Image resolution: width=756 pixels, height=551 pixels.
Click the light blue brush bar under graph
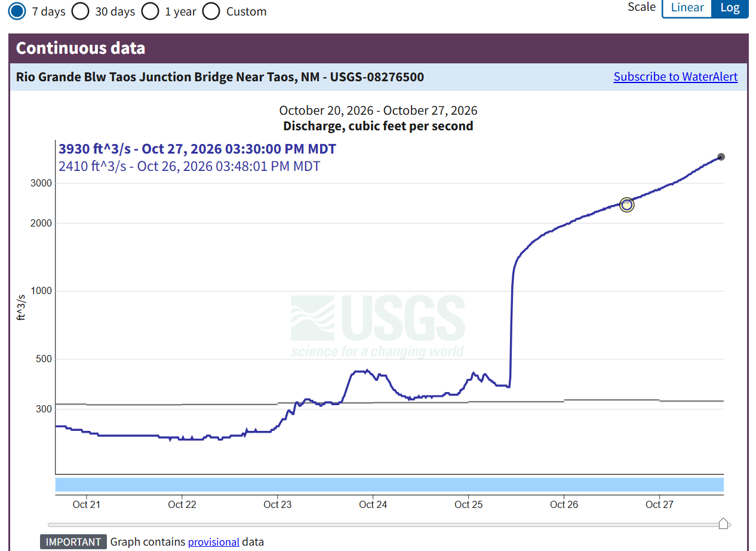(389, 485)
